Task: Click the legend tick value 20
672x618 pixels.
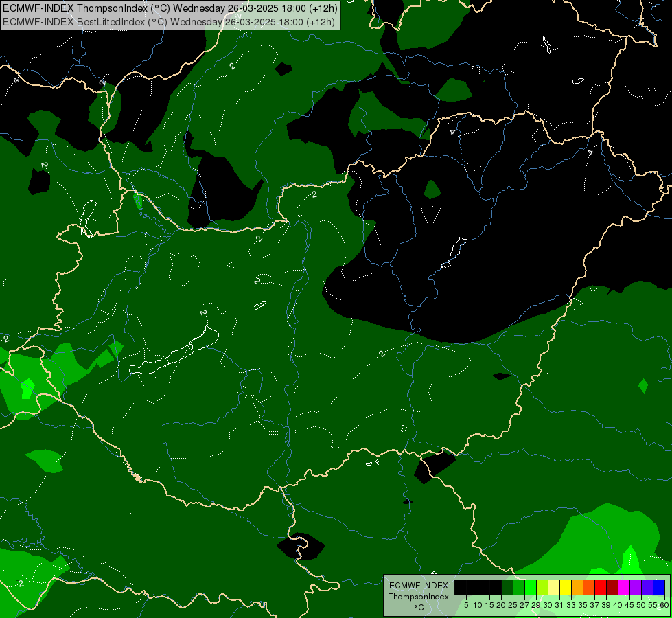Action: [501, 605]
